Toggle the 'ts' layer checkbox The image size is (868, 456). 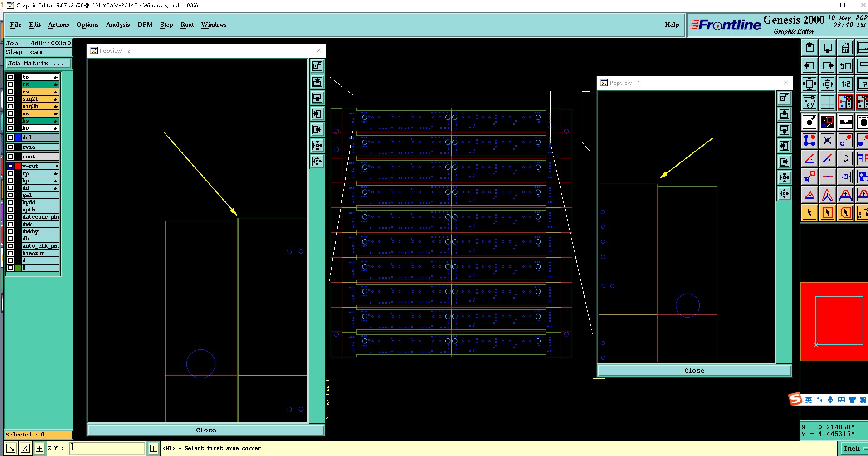pyautogui.click(x=10, y=84)
